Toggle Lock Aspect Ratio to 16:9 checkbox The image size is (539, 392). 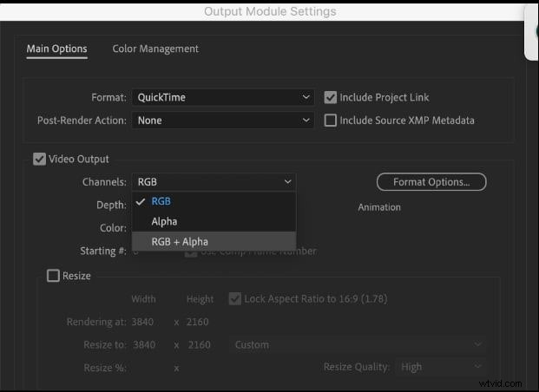click(x=235, y=298)
